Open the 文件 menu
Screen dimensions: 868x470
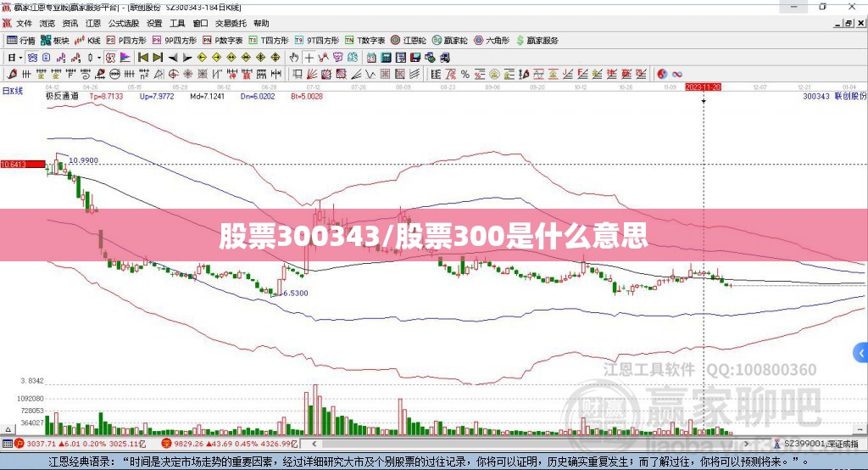(x=24, y=23)
